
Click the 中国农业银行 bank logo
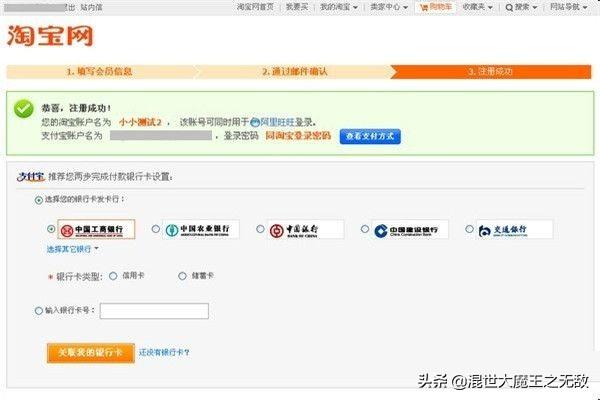201,229
